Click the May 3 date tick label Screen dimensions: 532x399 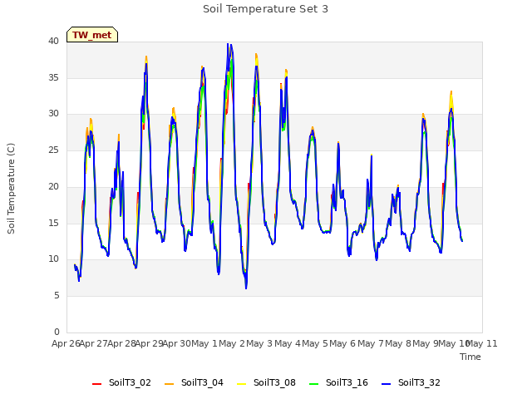(x=259, y=343)
